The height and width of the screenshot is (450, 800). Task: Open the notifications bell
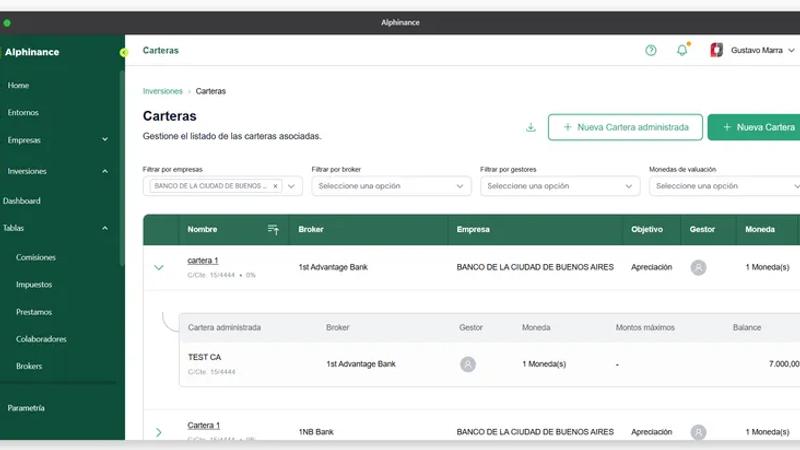pyautogui.click(x=682, y=50)
